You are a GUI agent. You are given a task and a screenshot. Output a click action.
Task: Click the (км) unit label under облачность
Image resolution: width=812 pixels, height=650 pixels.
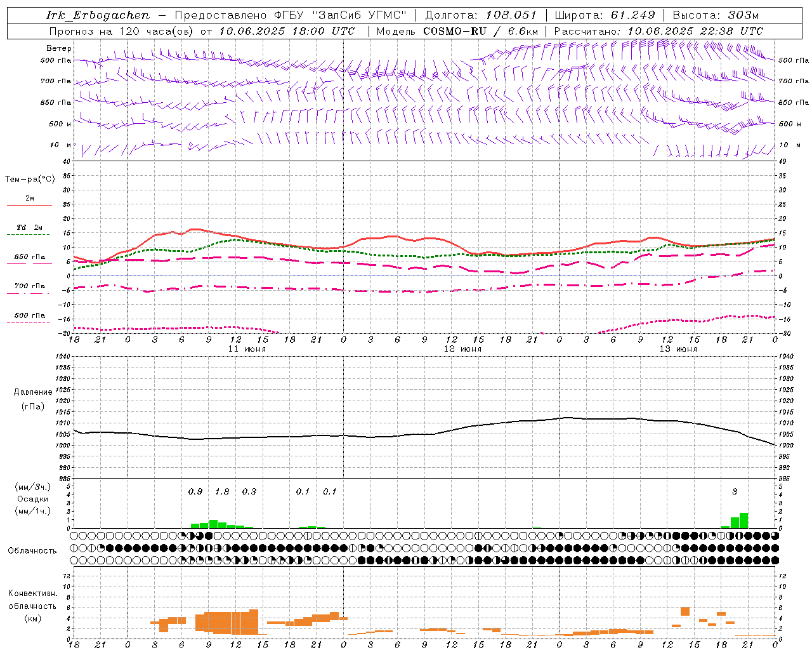pyautogui.click(x=32, y=618)
